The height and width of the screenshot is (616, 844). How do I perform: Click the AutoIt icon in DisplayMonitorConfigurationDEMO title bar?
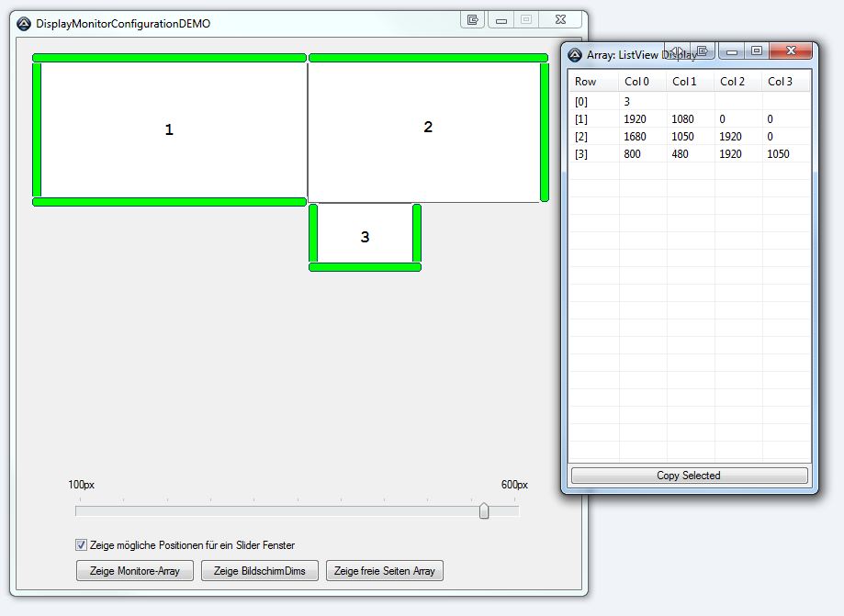click(x=24, y=23)
